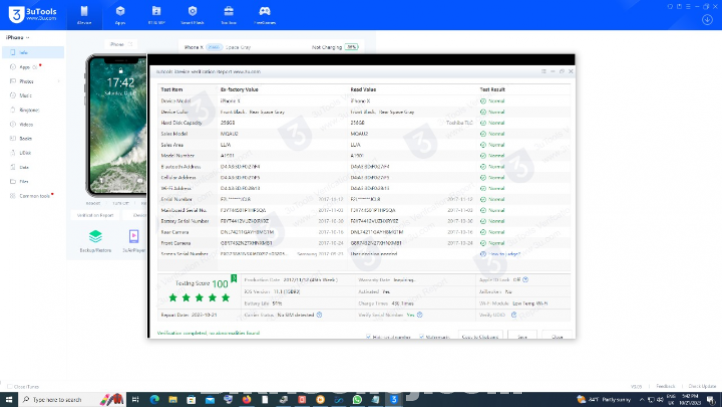Open the RT & WP tab

point(156,15)
